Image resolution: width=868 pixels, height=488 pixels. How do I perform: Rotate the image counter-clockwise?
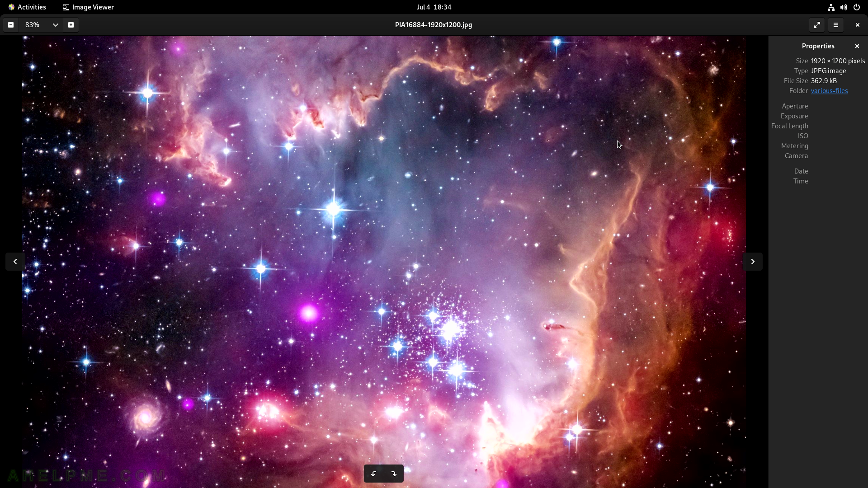point(374,474)
